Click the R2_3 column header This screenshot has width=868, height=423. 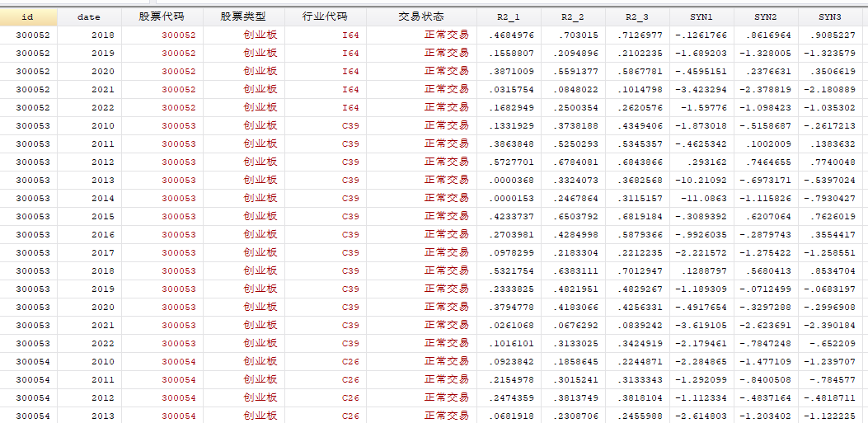637,16
